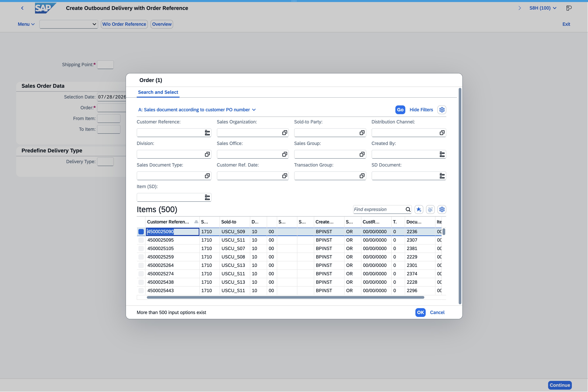Open filter settings gear beside Hide Filters
The width and height of the screenshot is (588, 392).
[442, 110]
